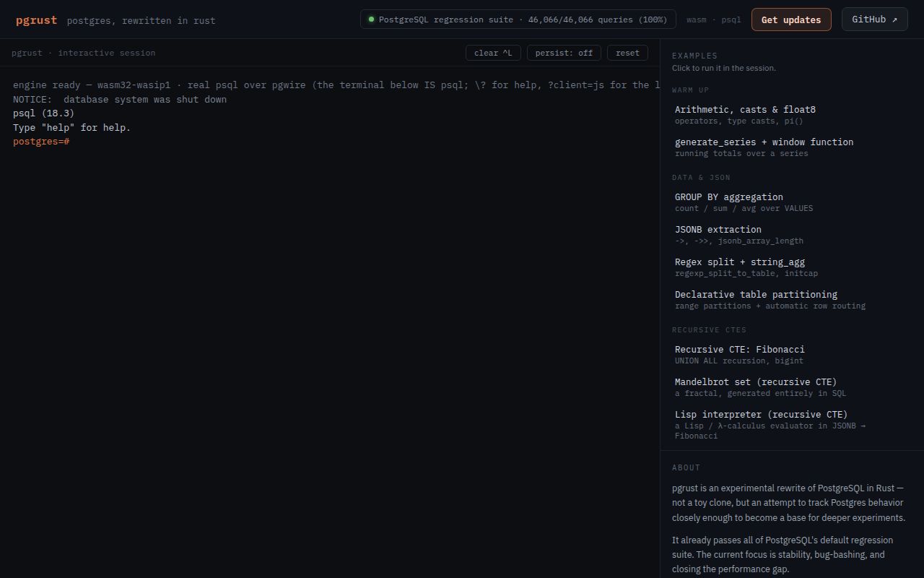924x578 pixels.
Task: Toggle the persist: off option
Action: point(564,53)
